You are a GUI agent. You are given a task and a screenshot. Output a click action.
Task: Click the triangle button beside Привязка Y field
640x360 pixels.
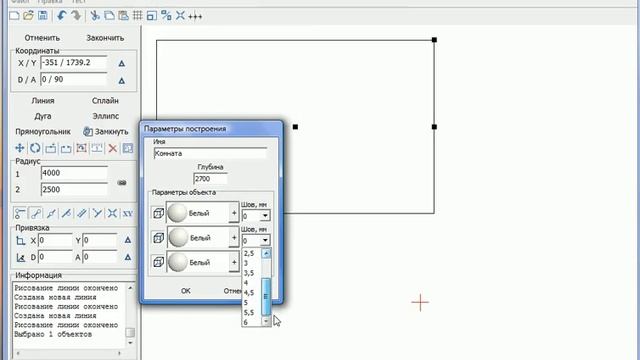[128, 240]
